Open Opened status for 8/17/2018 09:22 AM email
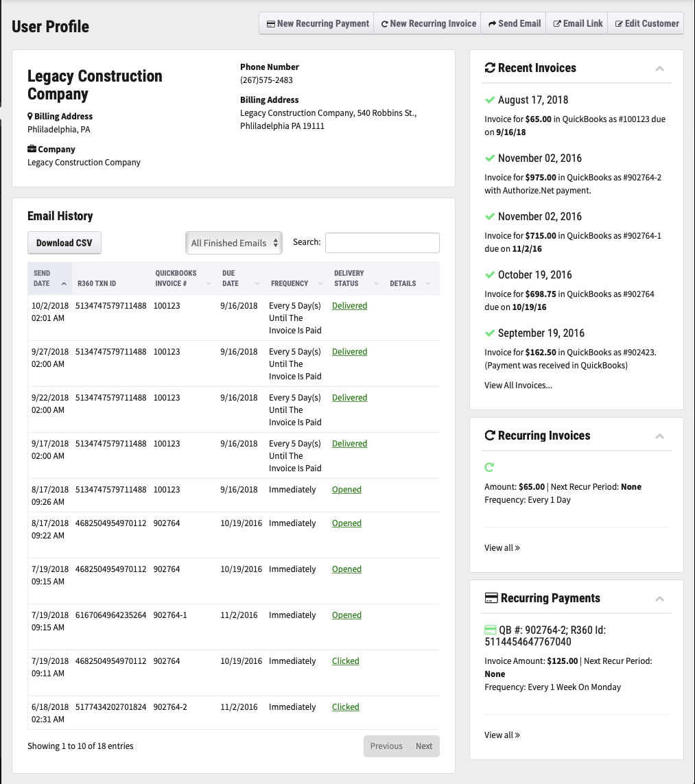 tap(346, 523)
